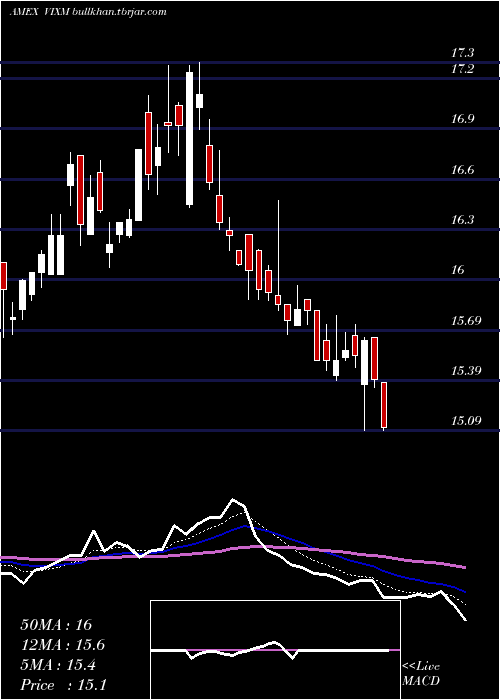Click the Price : 15.1 readout
Image resolution: width=500 pixels, height=700 pixels.
click(63, 685)
